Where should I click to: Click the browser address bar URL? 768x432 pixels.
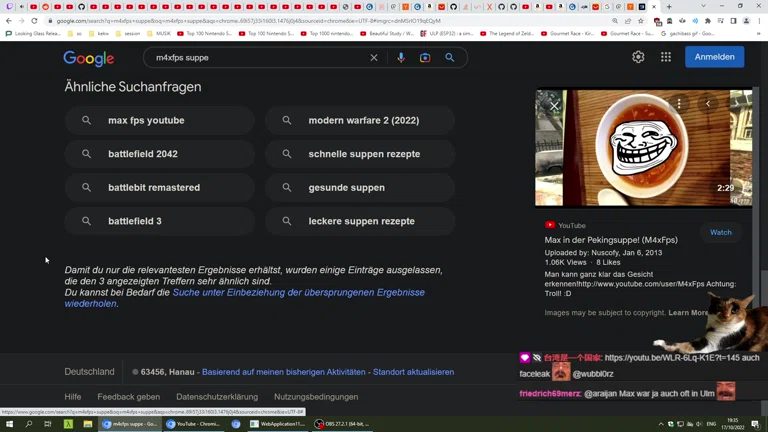[x=249, y=21]
